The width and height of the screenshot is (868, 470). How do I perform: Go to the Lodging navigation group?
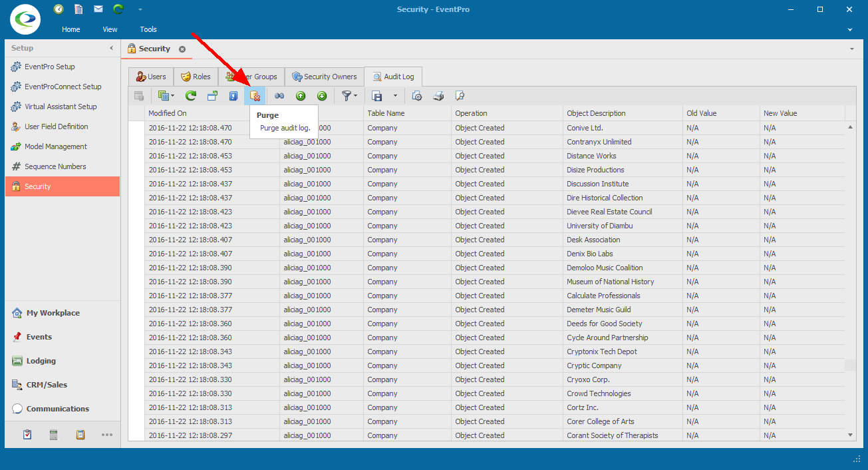tap(63, 361)
